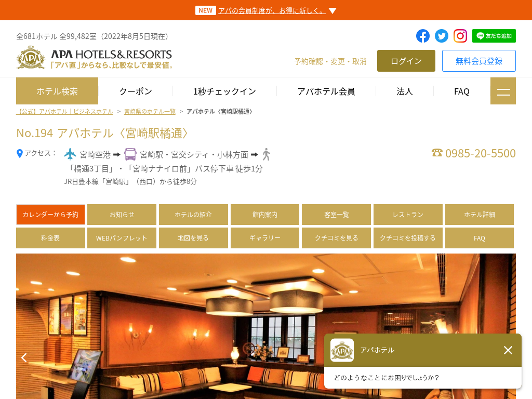
Task: Open the お知らせ section button
Action: pyautogui.click(x=122, y=215)
